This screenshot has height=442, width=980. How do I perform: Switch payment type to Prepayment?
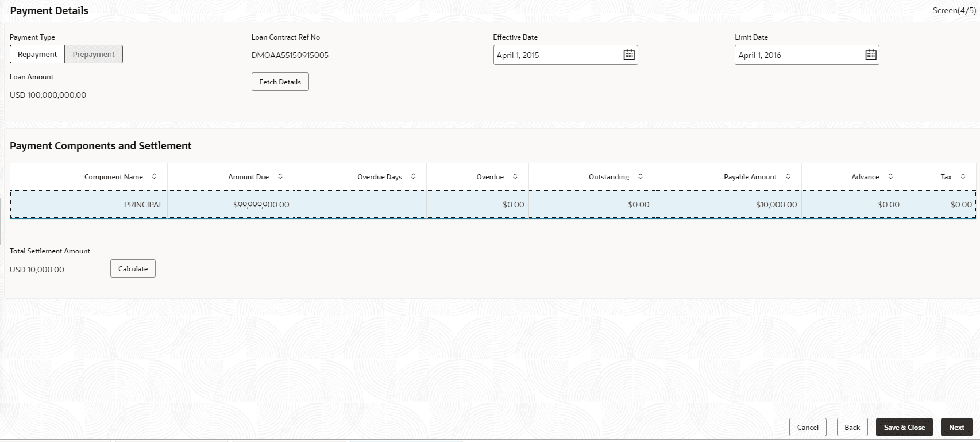[x=94, y=54]
